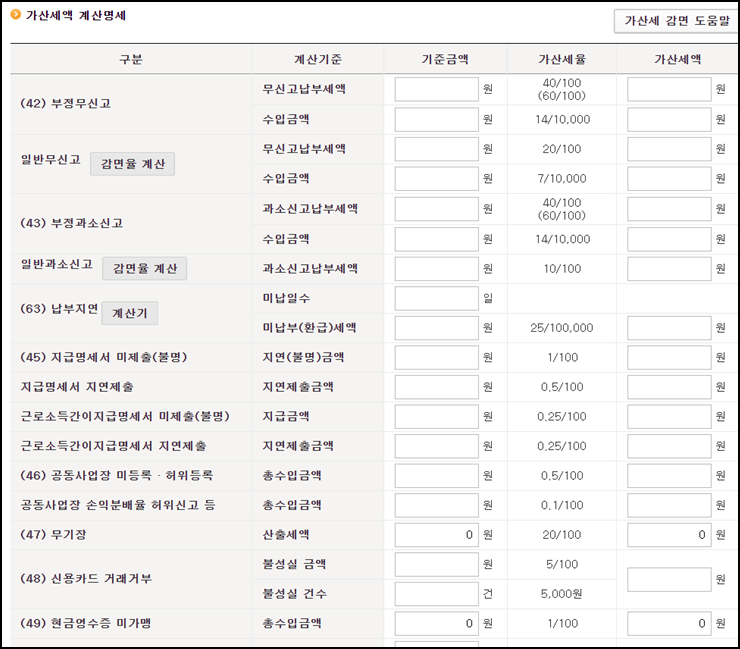Click 지연(불명)금액 기준금액 field
Image resolution: width=740 pixels, height=649 pixels.
click(437, 358)
